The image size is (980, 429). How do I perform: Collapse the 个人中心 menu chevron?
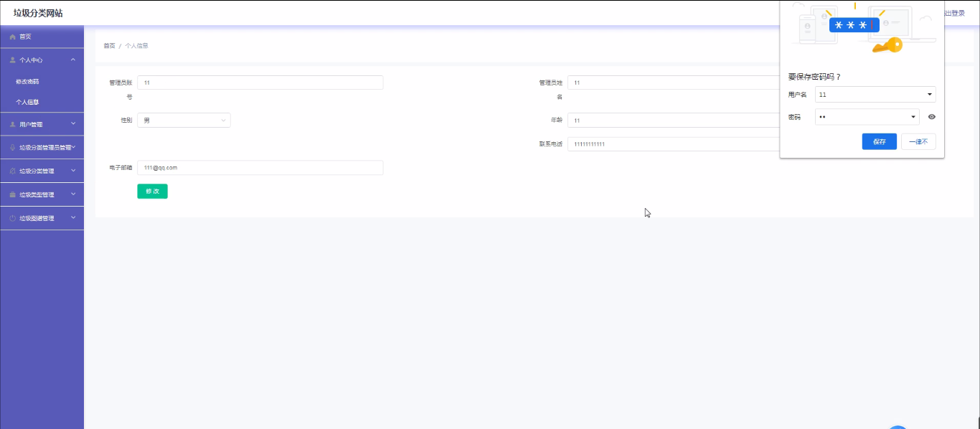point(73,60)
